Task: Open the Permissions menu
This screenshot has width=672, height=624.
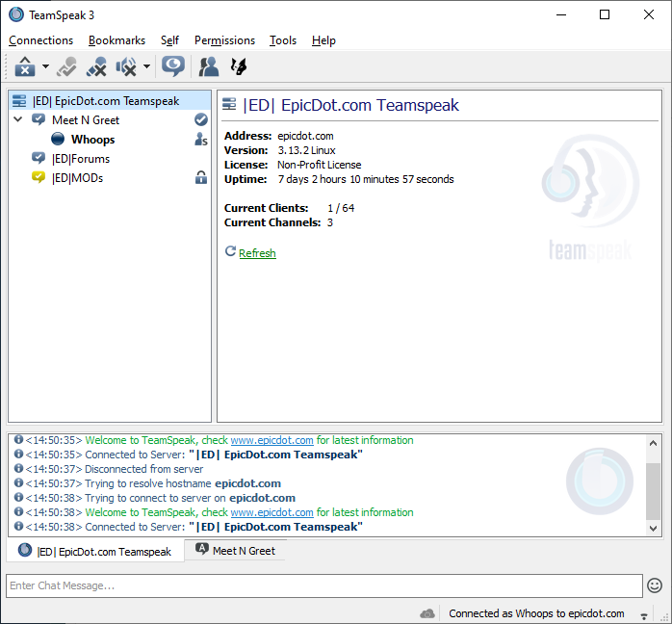Action: tap(224, 40)
